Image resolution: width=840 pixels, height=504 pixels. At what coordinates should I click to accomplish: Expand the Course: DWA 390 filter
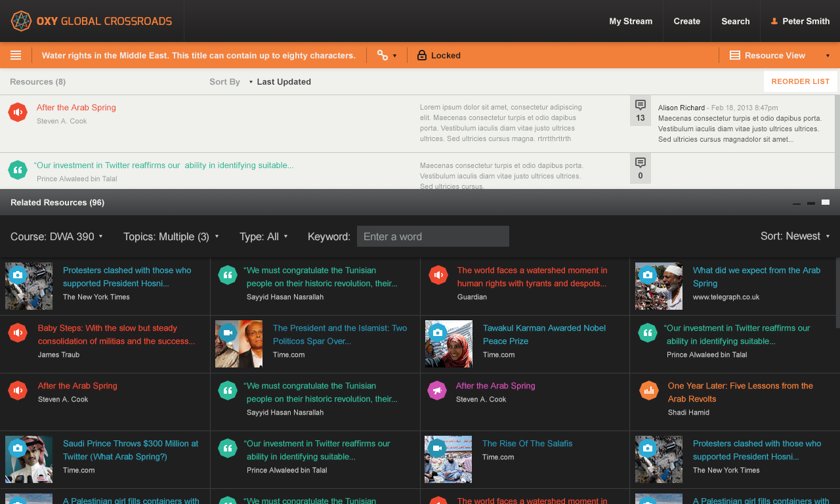pos(56,236)
